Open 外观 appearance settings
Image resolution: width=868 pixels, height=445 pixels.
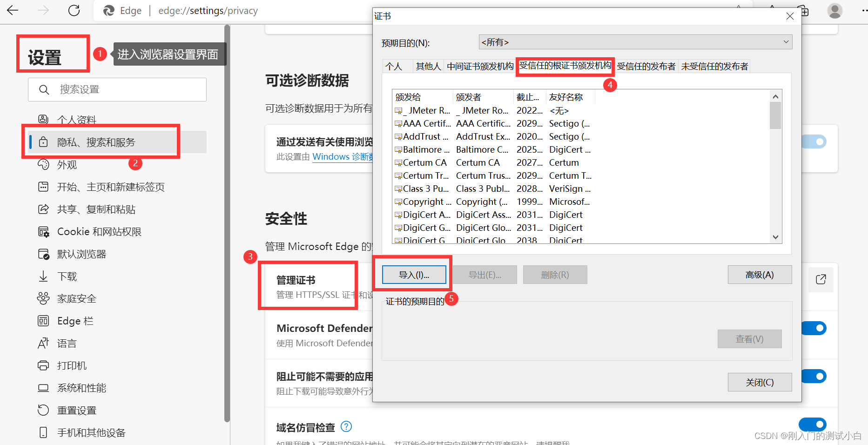(x=67, y=165)
